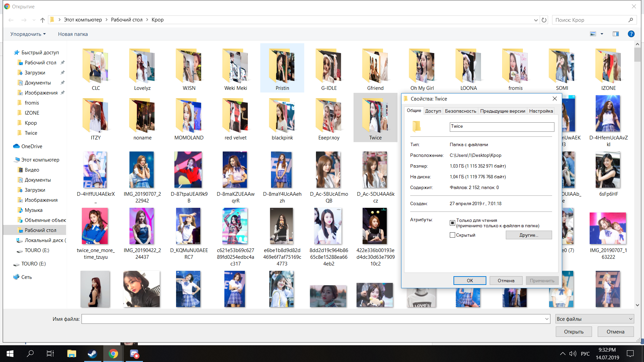Toggle the preview pane icon
Image resolution: width=644 pixels, height=362 pixels.
[616, 34]
